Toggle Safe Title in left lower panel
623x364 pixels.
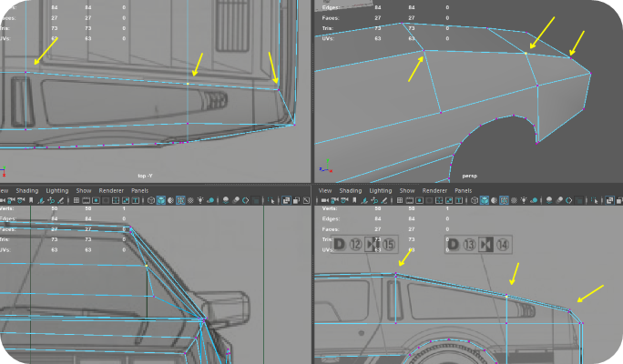(x=136, y=200)
